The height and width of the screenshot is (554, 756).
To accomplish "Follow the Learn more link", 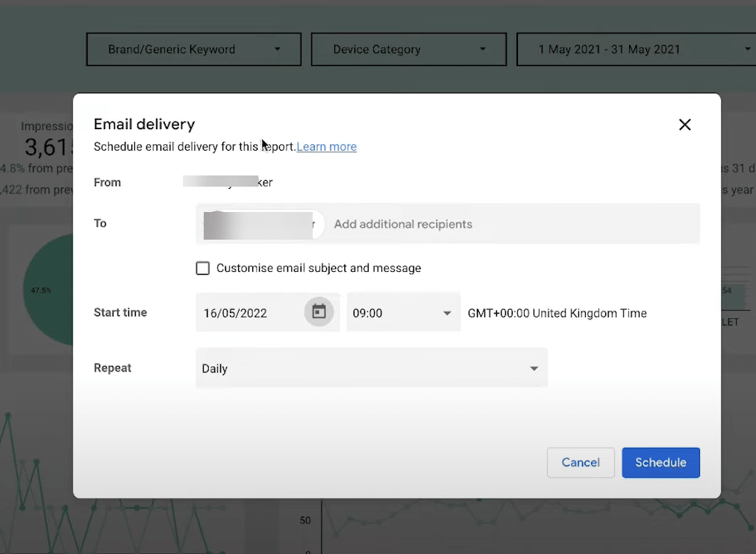I will coord(326,147).
